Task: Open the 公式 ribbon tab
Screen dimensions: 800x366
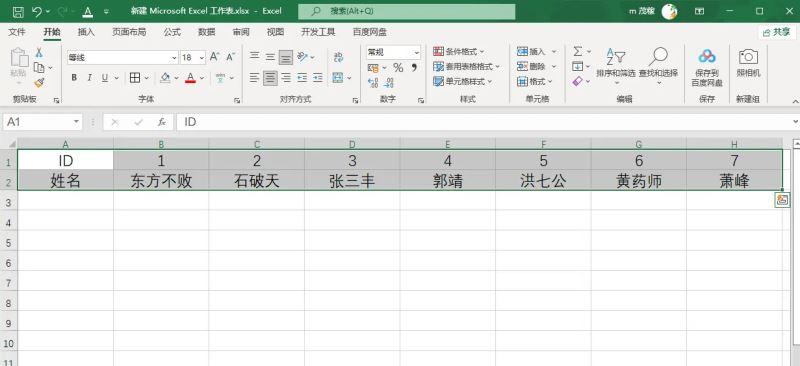Action: coord(172,32)
